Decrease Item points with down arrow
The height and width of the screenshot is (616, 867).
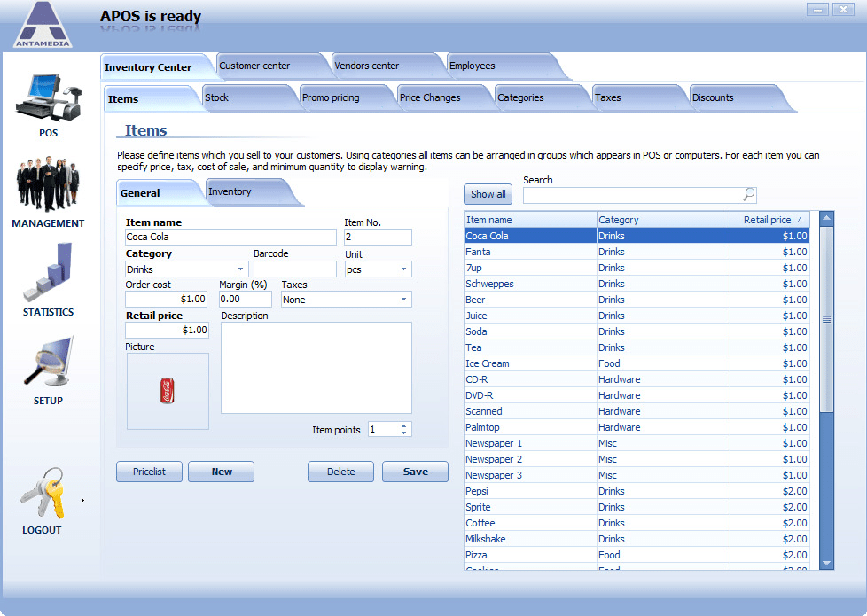[403, 433]
